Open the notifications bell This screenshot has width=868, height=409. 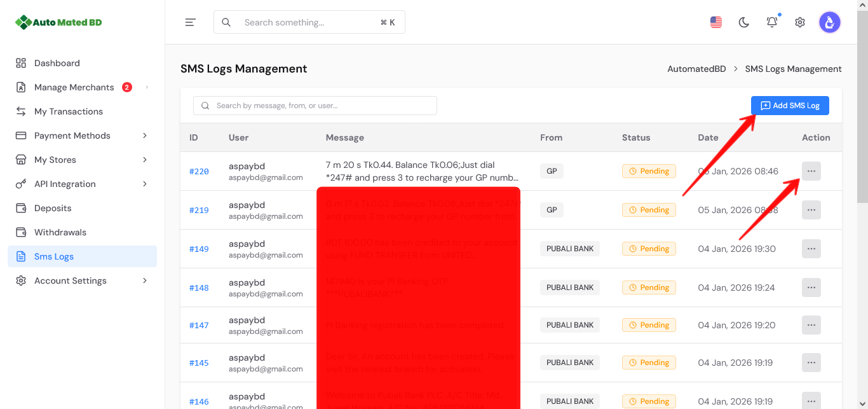772,22
